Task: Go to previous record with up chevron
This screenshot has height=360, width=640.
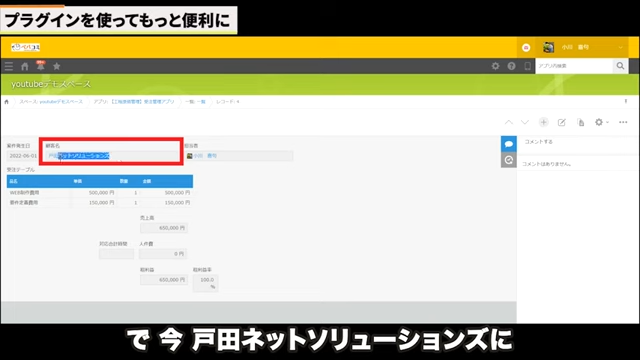Action: coord(509,122)
